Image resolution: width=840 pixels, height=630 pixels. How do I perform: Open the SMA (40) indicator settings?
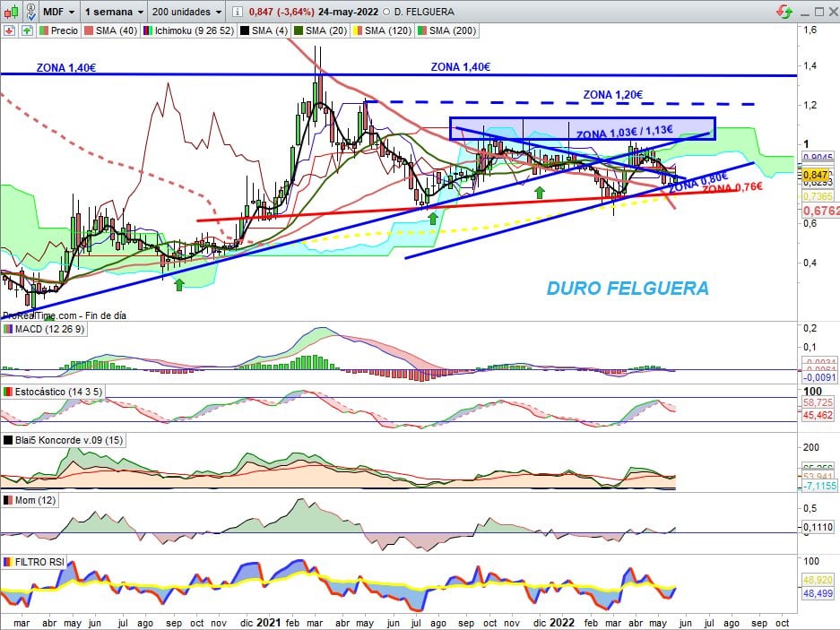coord(111,30)
